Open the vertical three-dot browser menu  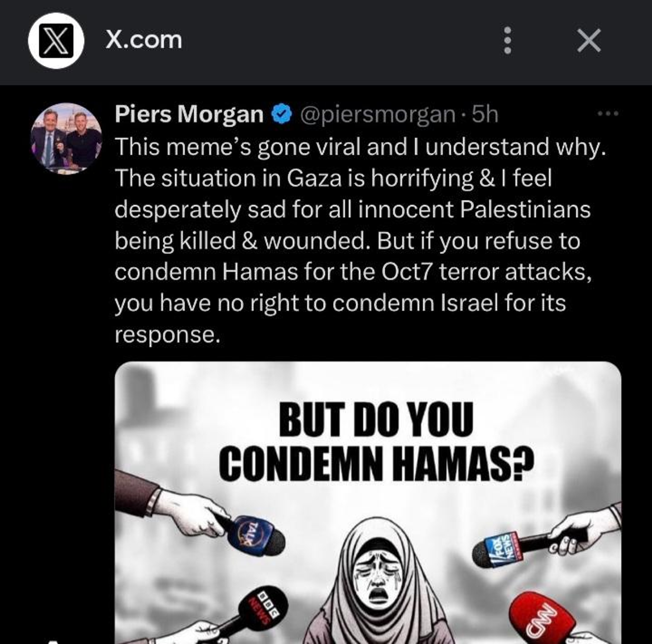(507, 41)
